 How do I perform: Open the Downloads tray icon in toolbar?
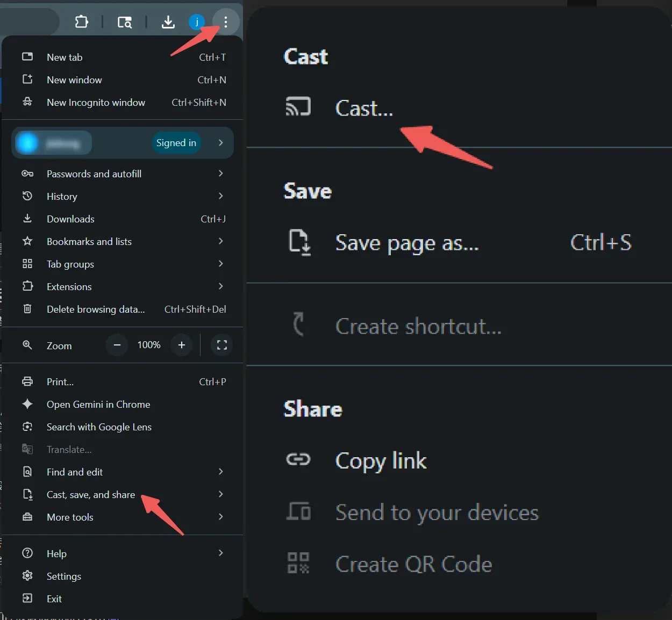pos(168,22)
